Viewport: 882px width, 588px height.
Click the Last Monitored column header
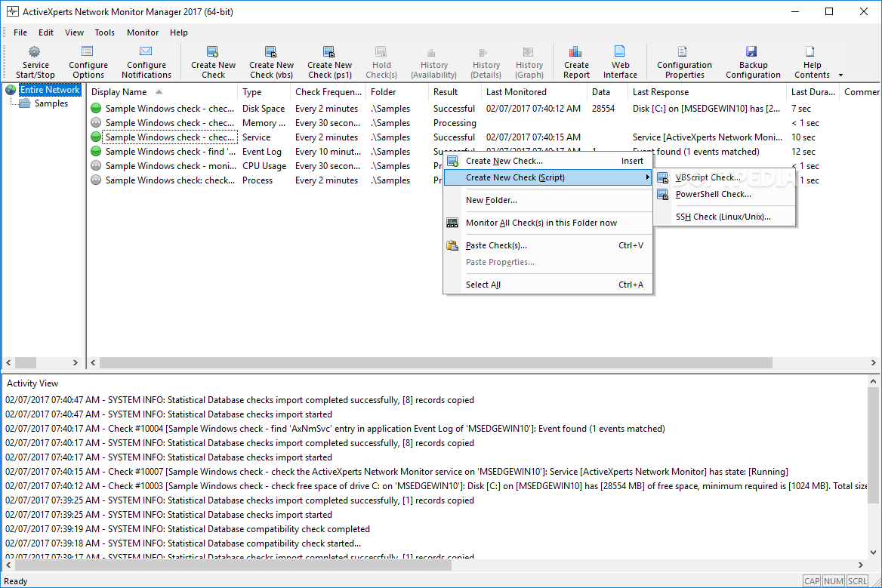point(534,91)
